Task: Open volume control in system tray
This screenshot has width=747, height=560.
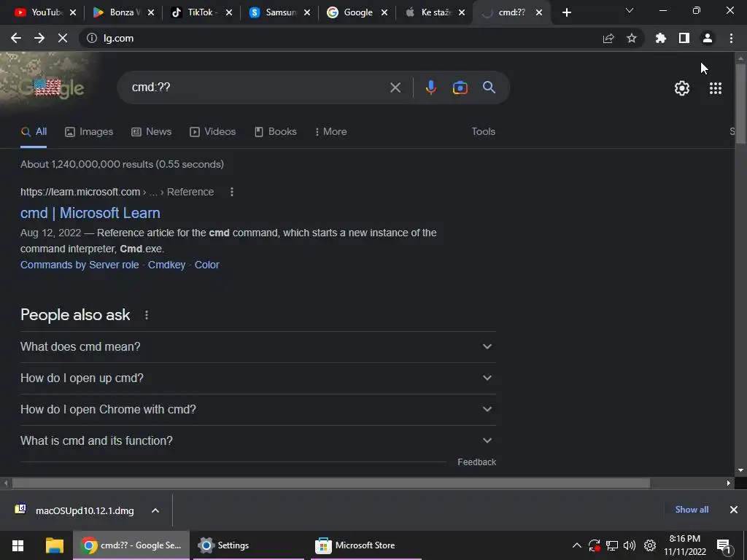Action: pyautogui.click(x=630, y=545)
